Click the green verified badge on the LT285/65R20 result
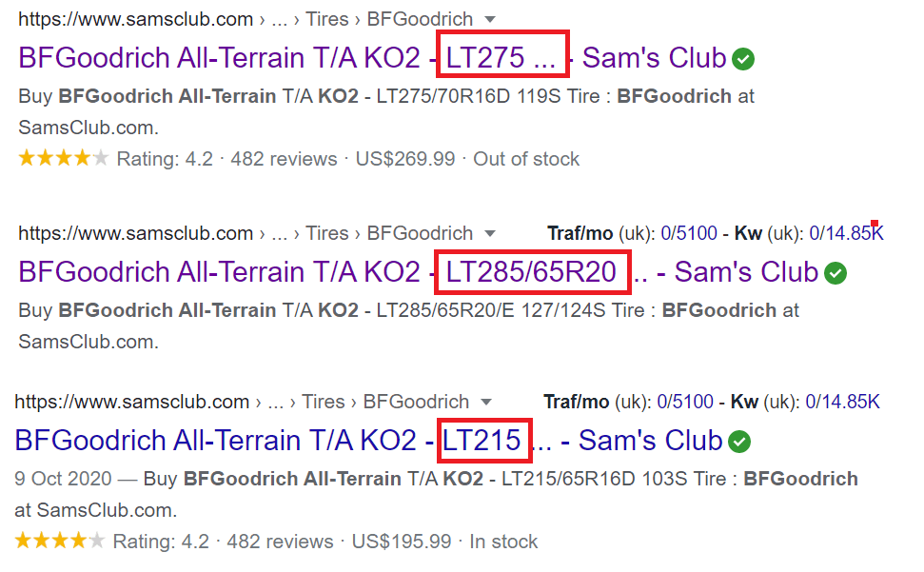The height and width of the screenshot is (572, 924). (x=836, y=273)
